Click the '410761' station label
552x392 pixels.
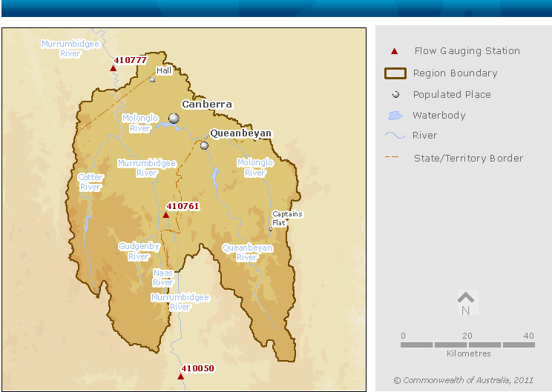click(x=183, y=206)
